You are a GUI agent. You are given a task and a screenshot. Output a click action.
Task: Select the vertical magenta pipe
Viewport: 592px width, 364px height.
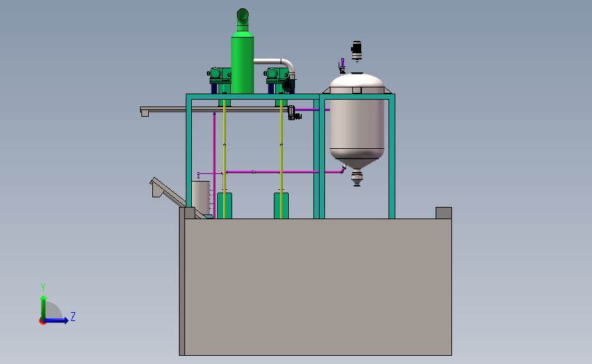click(214, 165)
